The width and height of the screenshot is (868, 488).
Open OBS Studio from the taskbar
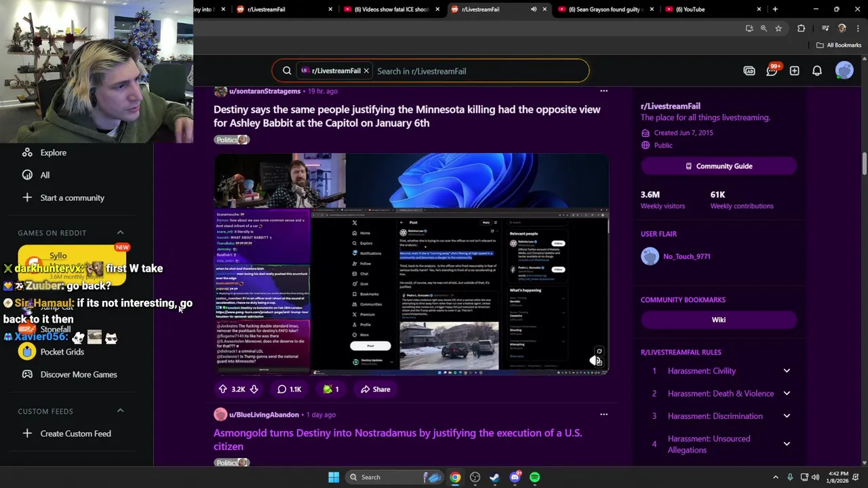tap(475, 477)
